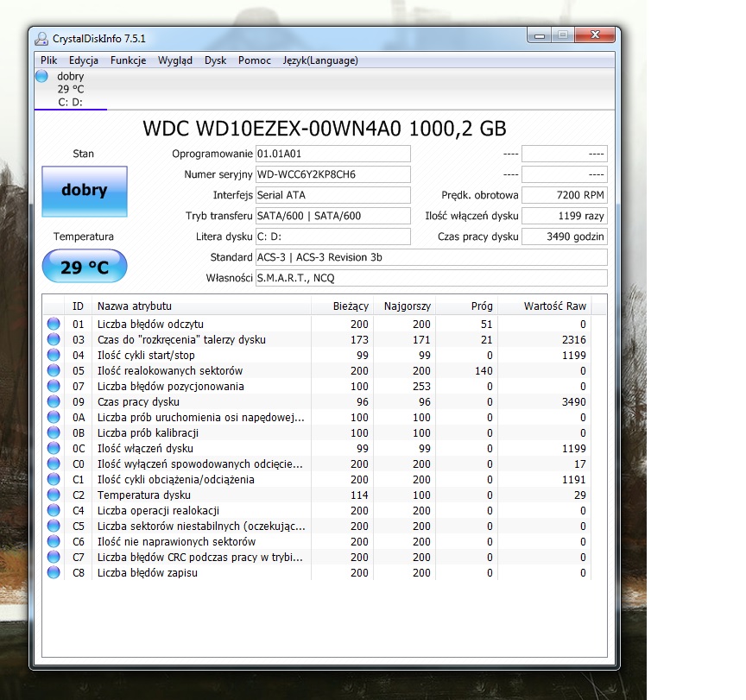Open the Pomoc menu

pos(255,60)
